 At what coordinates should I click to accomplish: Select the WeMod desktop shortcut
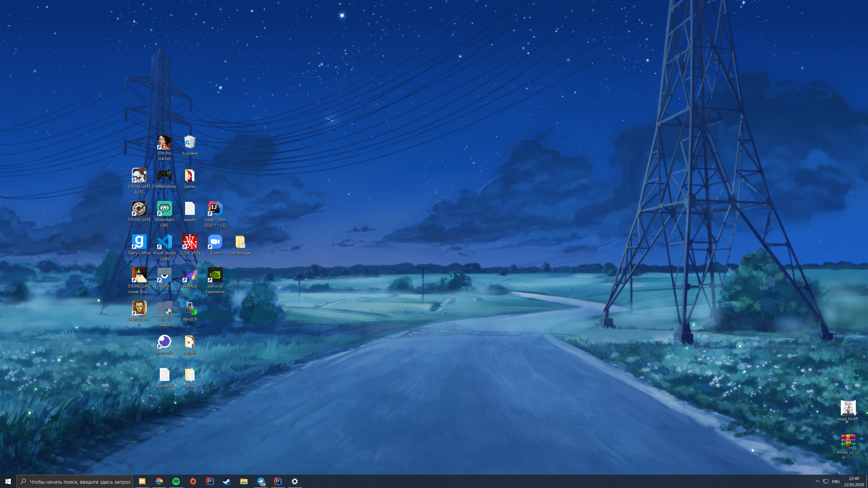(190, 278)
